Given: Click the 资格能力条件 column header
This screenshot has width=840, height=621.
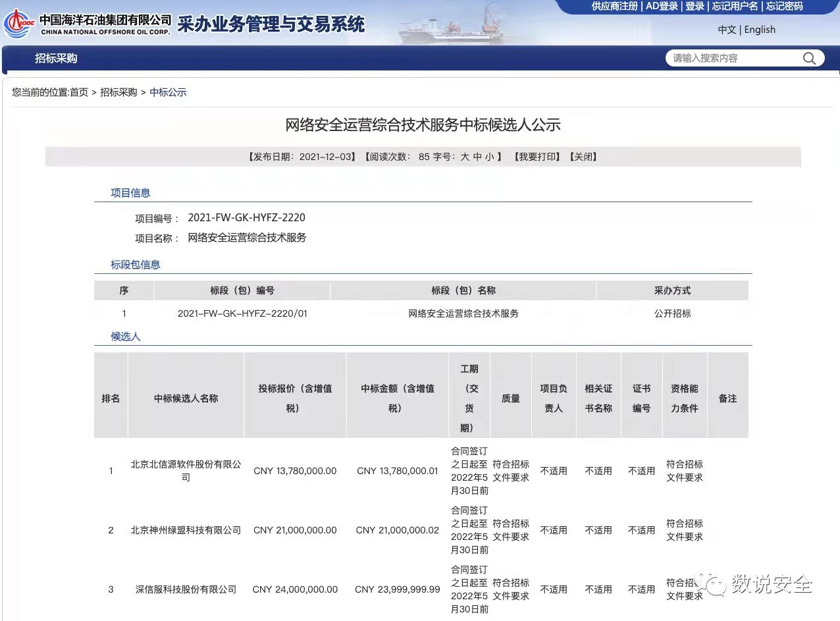Looking at the screenshot, I should [685, 398].
